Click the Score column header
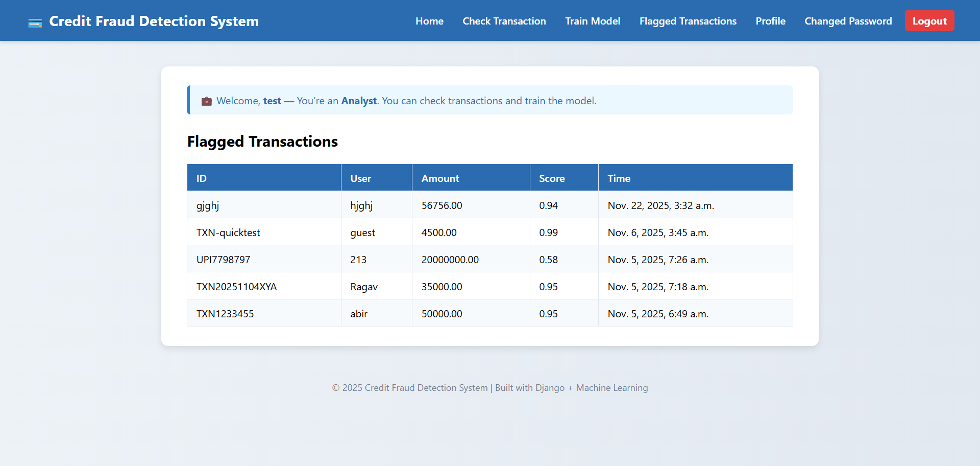Screen dimensions: 980x466 pyautogui.click(x=552, y=178)
